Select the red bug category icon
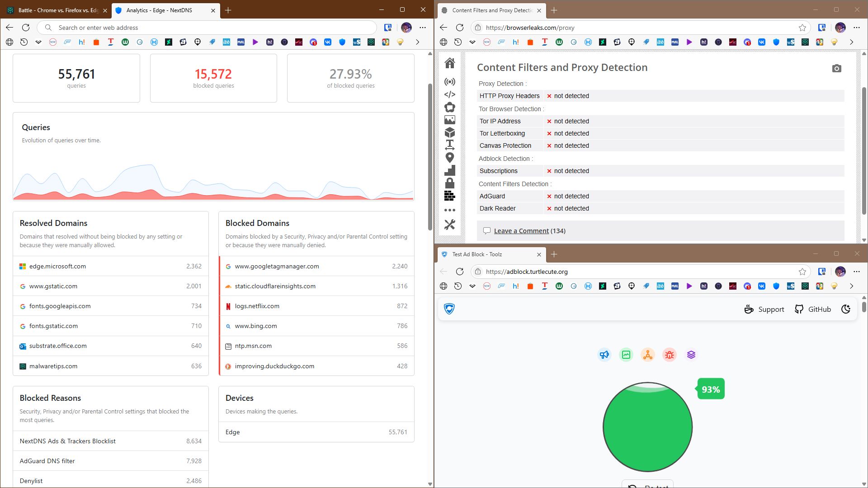 coord(670,355)
